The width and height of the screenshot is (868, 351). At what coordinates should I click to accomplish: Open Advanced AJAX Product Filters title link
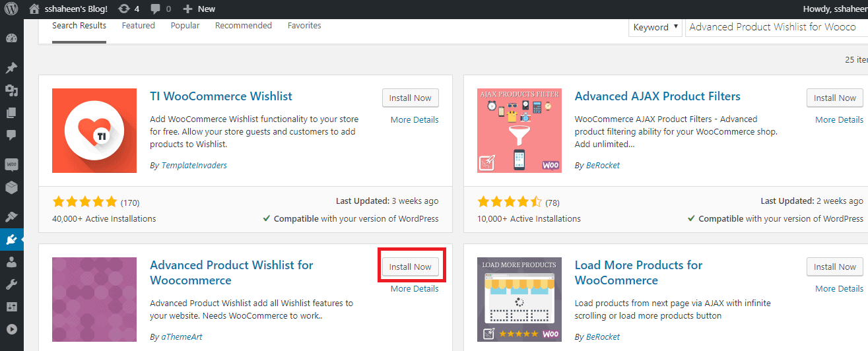tap(657, 96)
